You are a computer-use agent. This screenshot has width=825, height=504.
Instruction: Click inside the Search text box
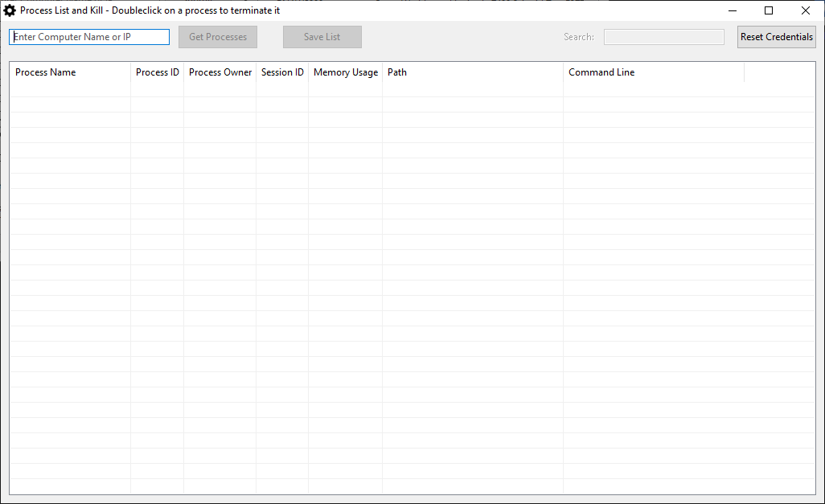click(663, 37)
